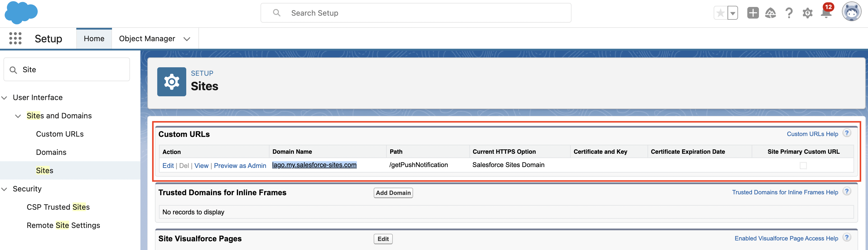
Task: Open Enabled Visualforce Page Access Help link
Action: (786, 238)
